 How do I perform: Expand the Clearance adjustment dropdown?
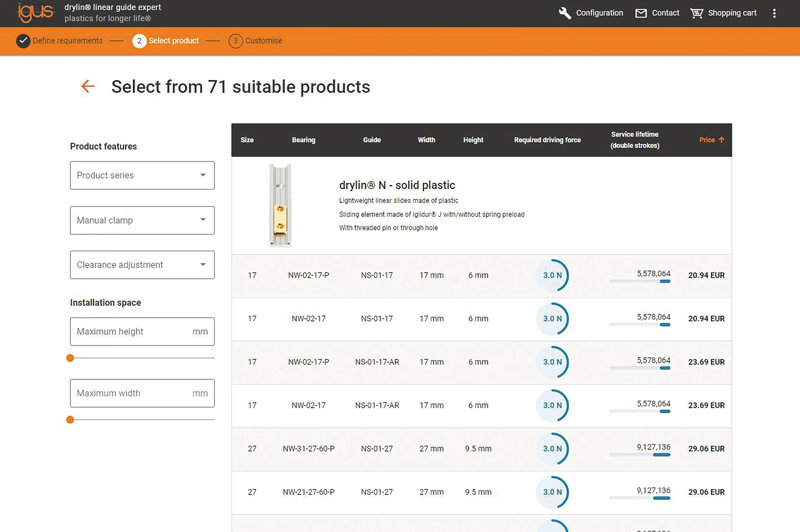(142, 265)
